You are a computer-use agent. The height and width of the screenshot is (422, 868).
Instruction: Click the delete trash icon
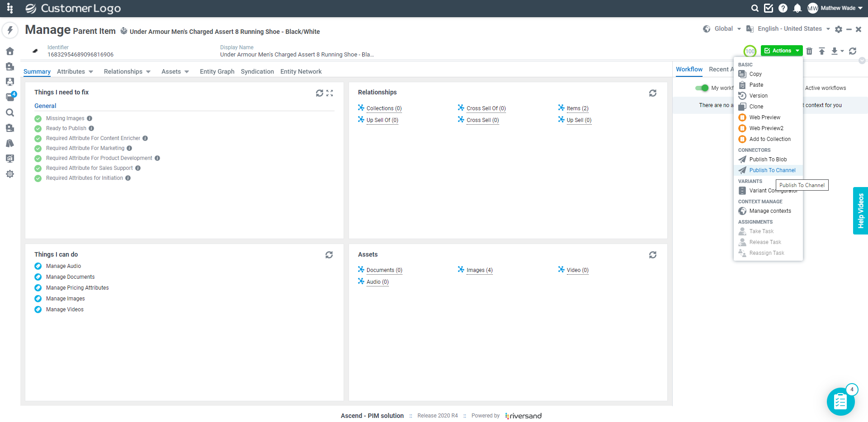point(809,51)
